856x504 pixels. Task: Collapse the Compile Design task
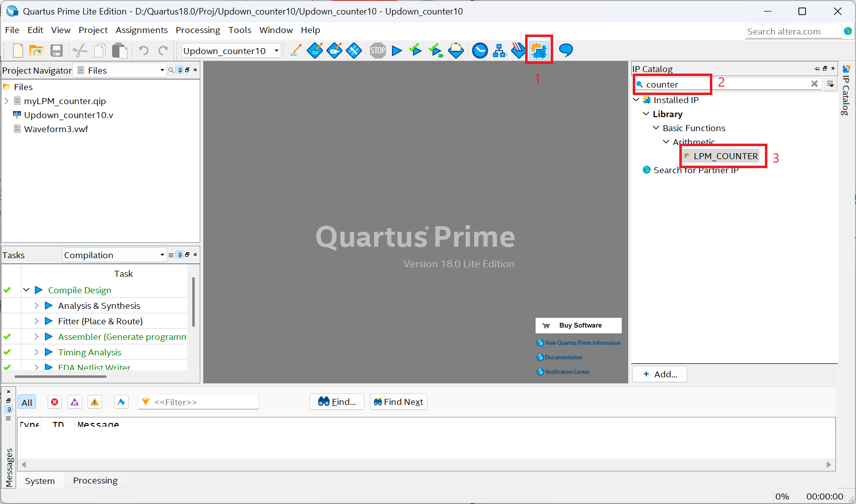point(27,290)
